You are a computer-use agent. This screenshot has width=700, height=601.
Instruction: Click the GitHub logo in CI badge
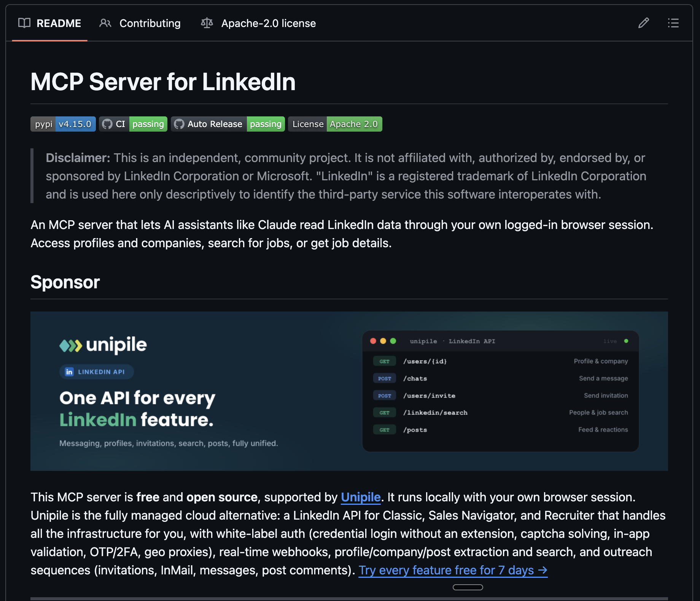[x=107, y=124]
